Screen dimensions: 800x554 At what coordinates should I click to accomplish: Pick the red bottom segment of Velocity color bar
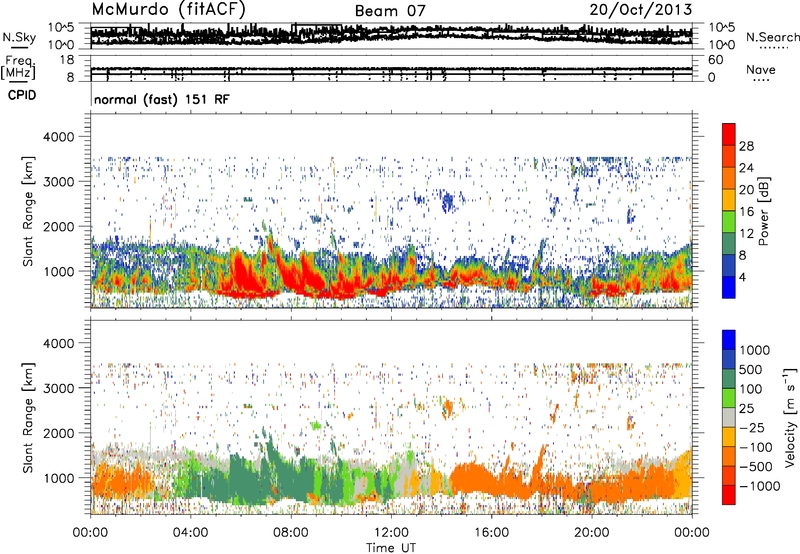click(729, 495)
